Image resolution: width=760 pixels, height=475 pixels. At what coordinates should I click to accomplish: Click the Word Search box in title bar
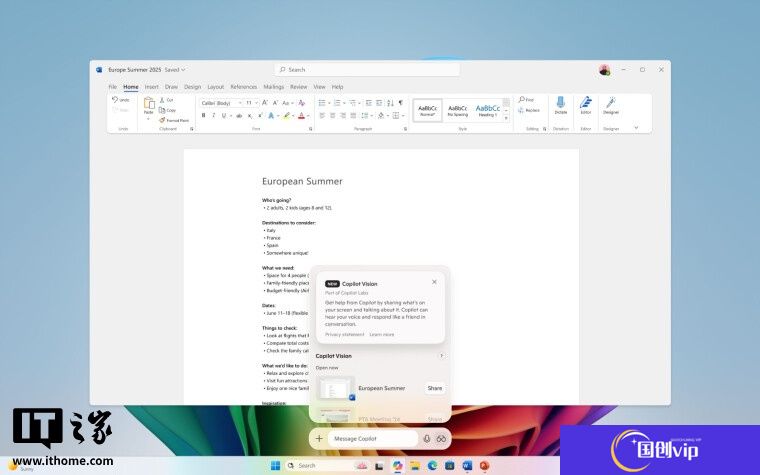pos(367,70)
